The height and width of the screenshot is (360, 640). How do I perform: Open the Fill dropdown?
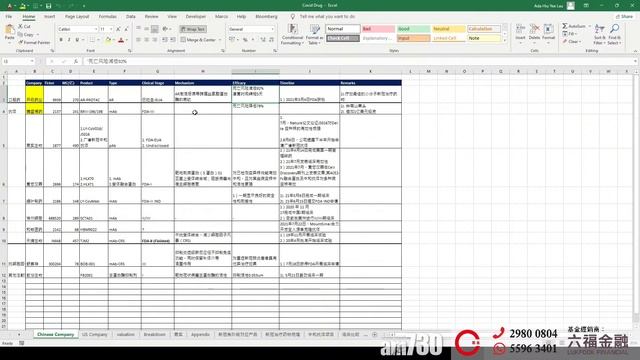pyautogui.click(x=570, y=34)
